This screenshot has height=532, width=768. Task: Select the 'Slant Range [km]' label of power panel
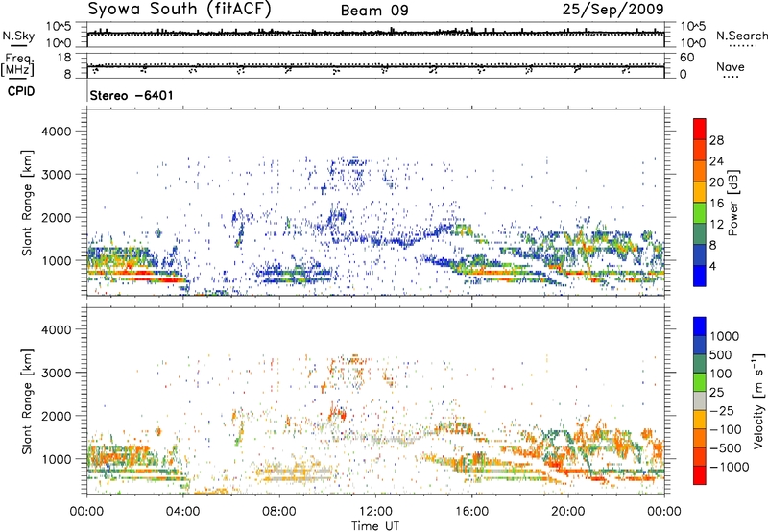point(27,203)
